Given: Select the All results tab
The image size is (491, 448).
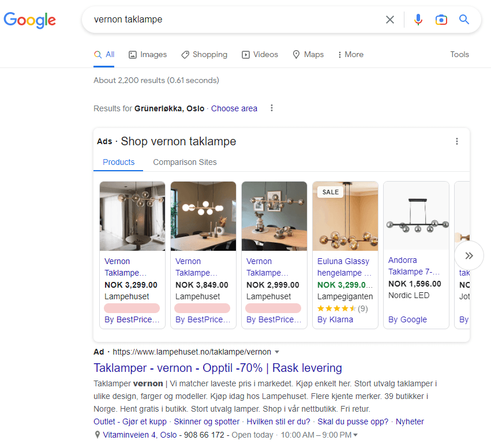Looking at the screenshot, I should pyautogui.click(x=104, y=55).
